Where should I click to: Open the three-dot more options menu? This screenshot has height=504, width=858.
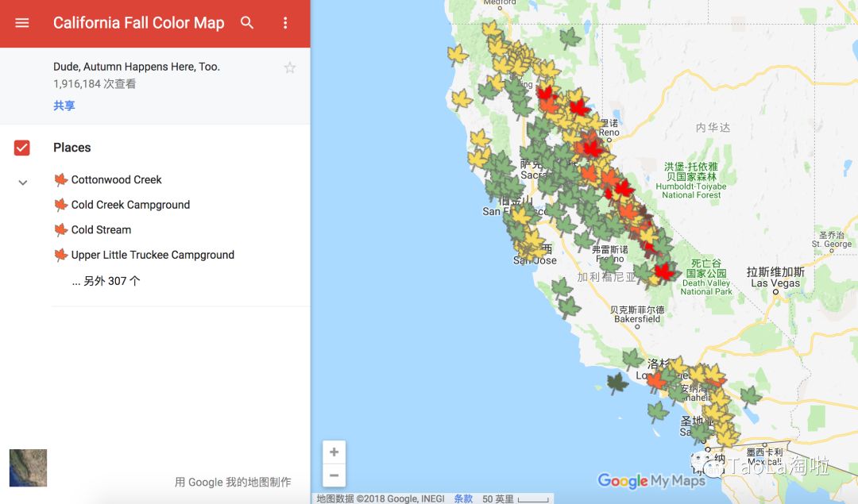[x=285, y=23]
